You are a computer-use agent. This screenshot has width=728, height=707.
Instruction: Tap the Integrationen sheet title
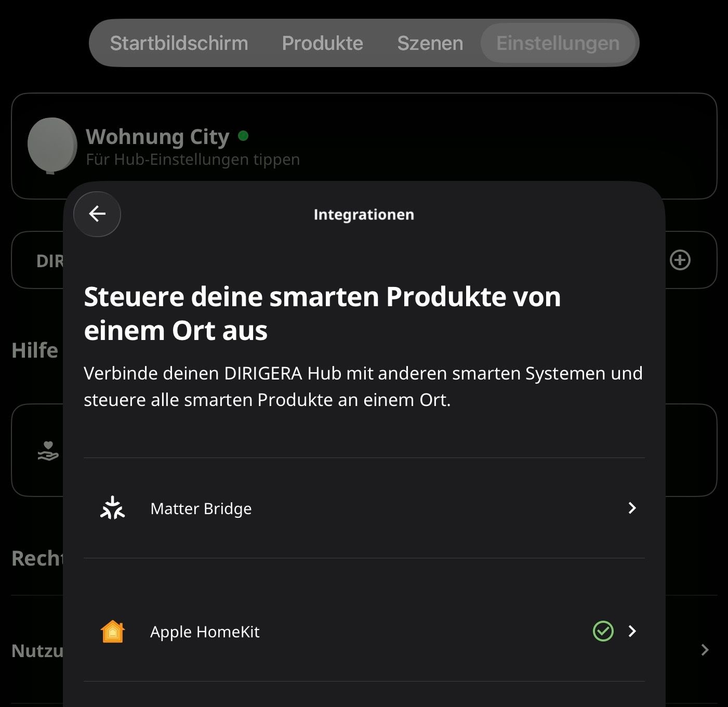pyautogui.click(x=364, y=215)
